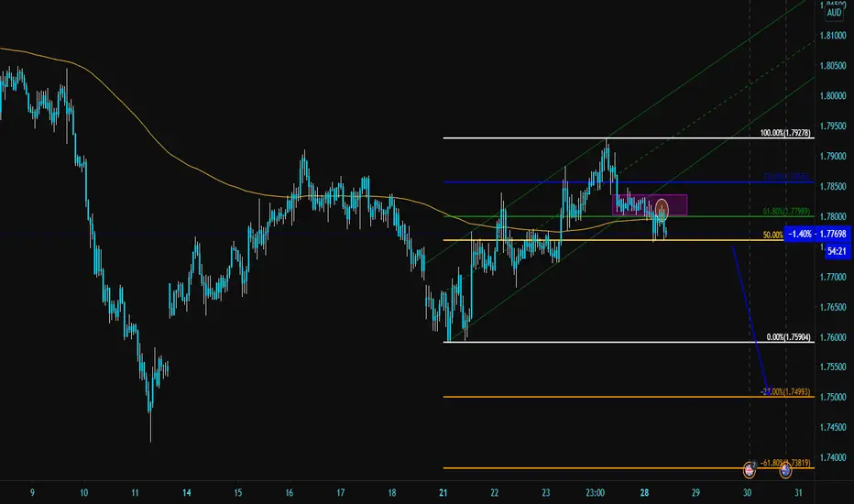The width and height of the screenshot is (854, 504).
Task: Click the 23:00 time axis label
Action: (595, 493)
